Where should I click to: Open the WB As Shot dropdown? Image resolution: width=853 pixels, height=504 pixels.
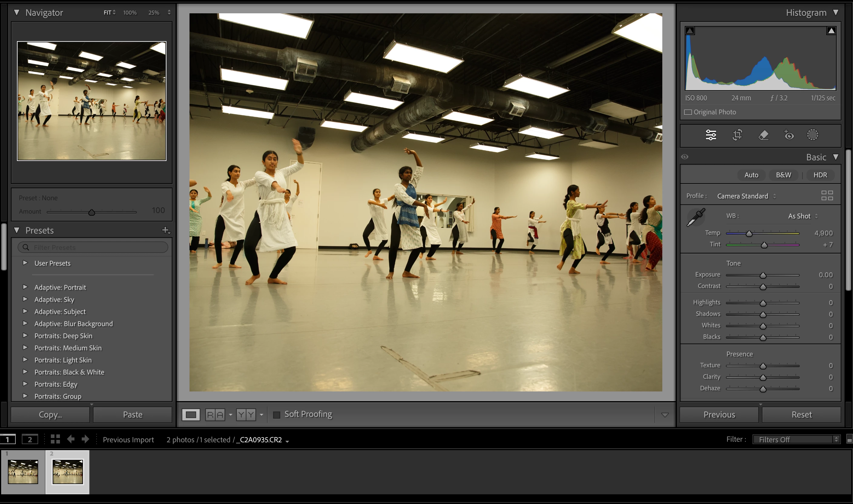coord(803,216)
